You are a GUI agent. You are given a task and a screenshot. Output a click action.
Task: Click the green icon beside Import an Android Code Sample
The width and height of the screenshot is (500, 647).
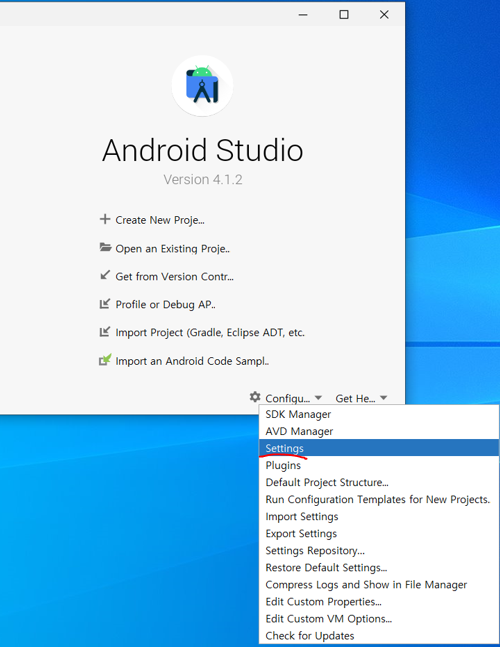click(x=105, y=360)
